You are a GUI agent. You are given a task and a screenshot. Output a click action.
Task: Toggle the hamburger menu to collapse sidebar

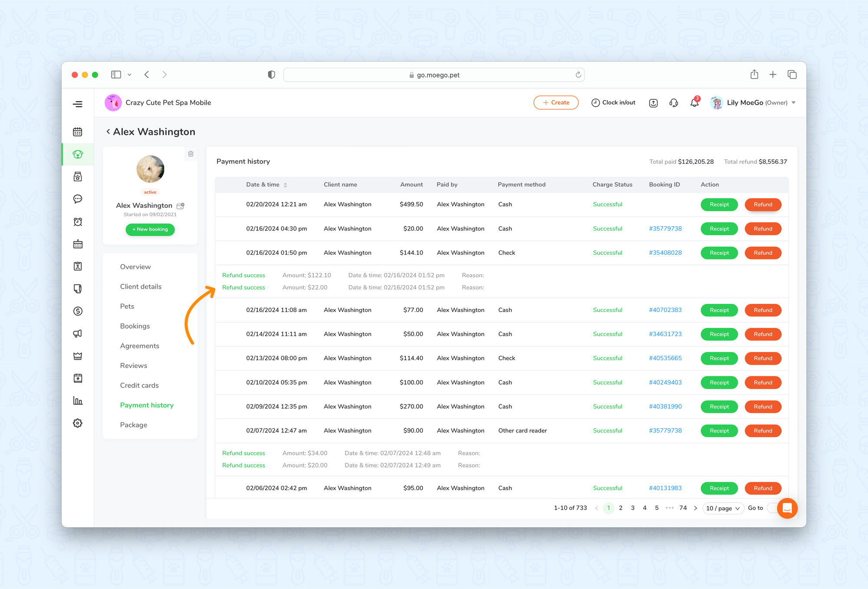(x=78, y=104)
